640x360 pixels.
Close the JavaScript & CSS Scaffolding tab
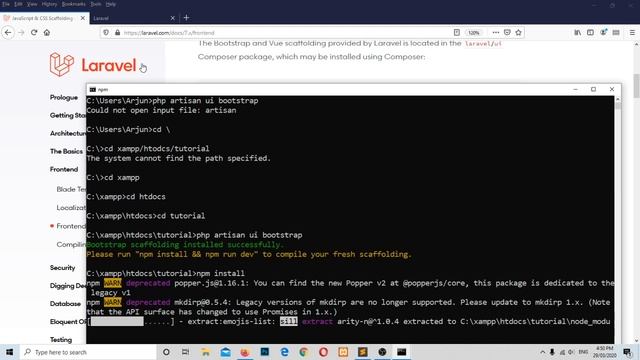tap(83, 18)
